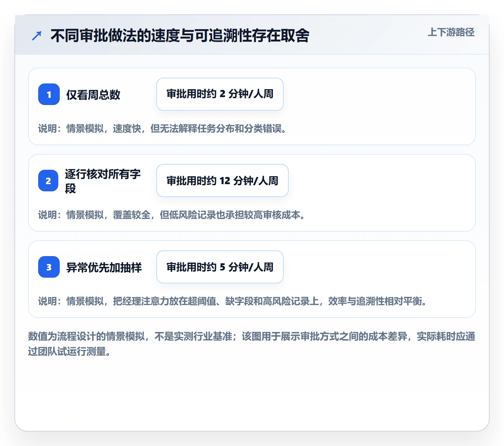Click the note mentioning 覆盖较全
This screenshot has width=504, height=446.
click(x=172, y=215)
